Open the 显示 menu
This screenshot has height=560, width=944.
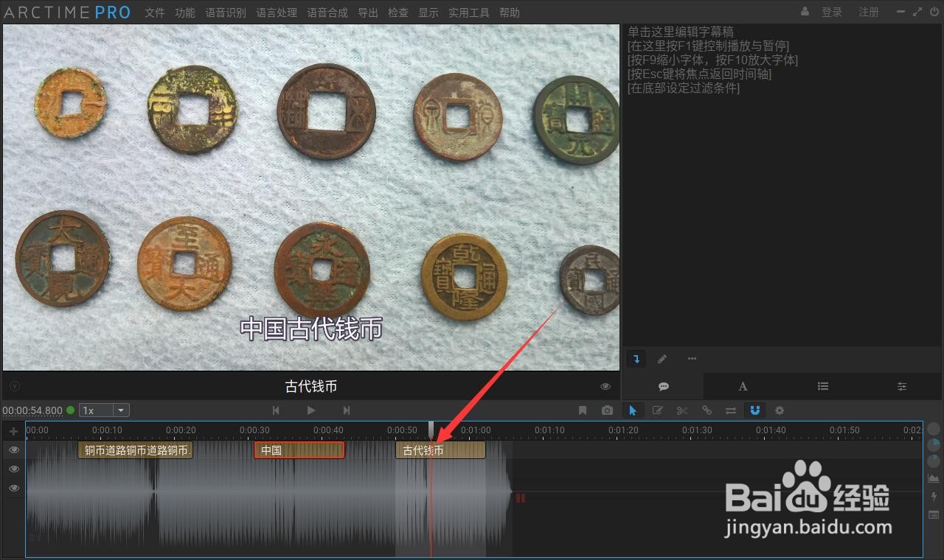click(x=428, y=13)
